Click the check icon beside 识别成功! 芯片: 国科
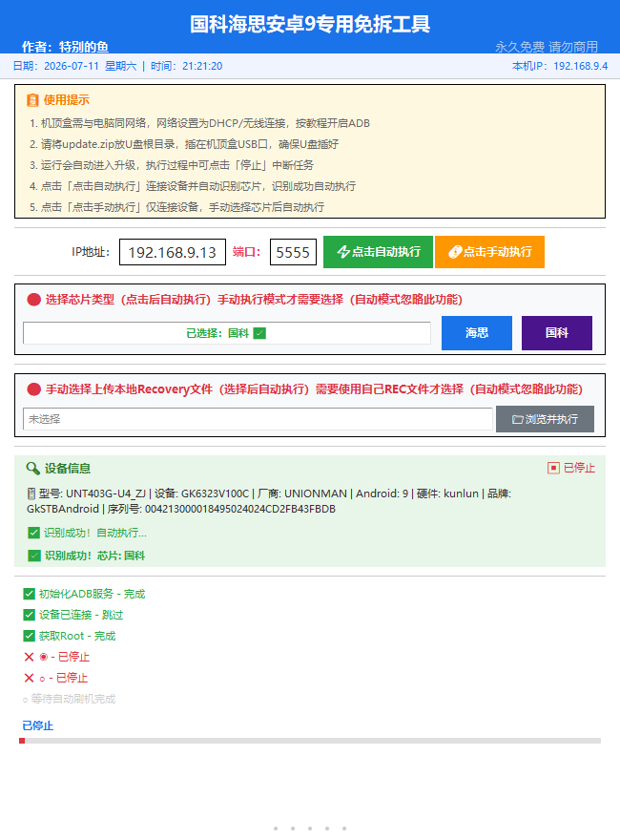This screenshot has width=620, height=840. coord(34,556)
